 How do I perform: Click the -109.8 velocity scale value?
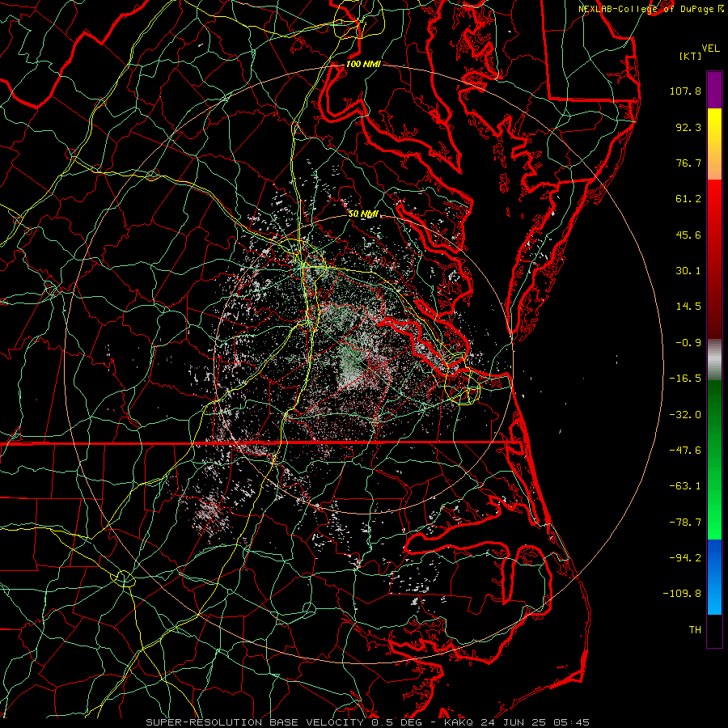[x=682, y=594]
